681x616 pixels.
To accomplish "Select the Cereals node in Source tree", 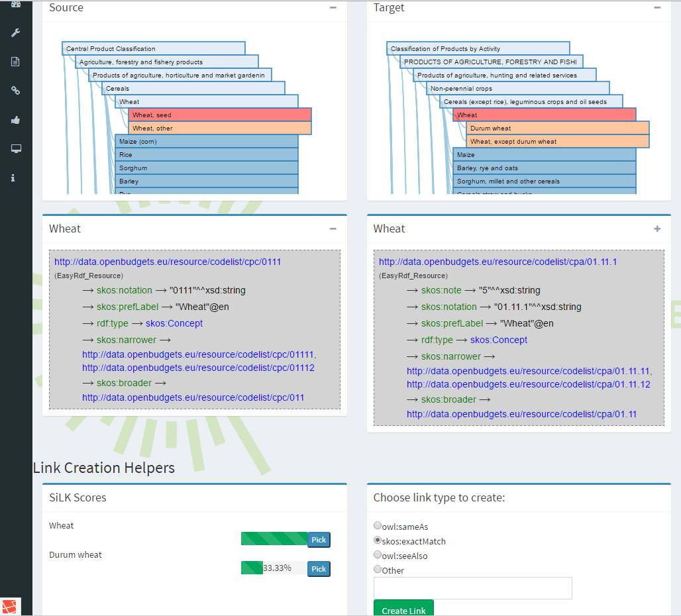I will click(193, 88).
